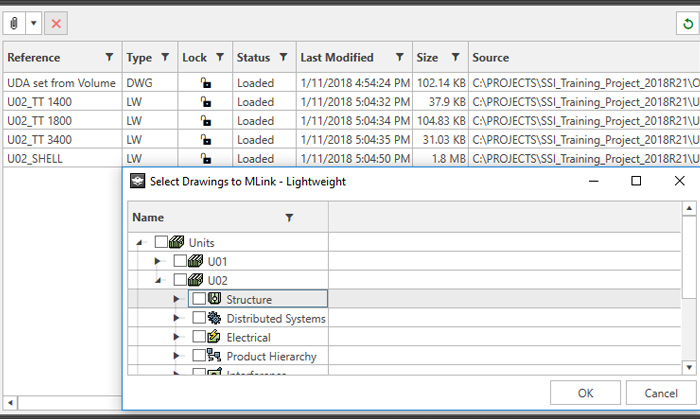Click the Cancel button
700x419 pixels.
click(660, 393)
